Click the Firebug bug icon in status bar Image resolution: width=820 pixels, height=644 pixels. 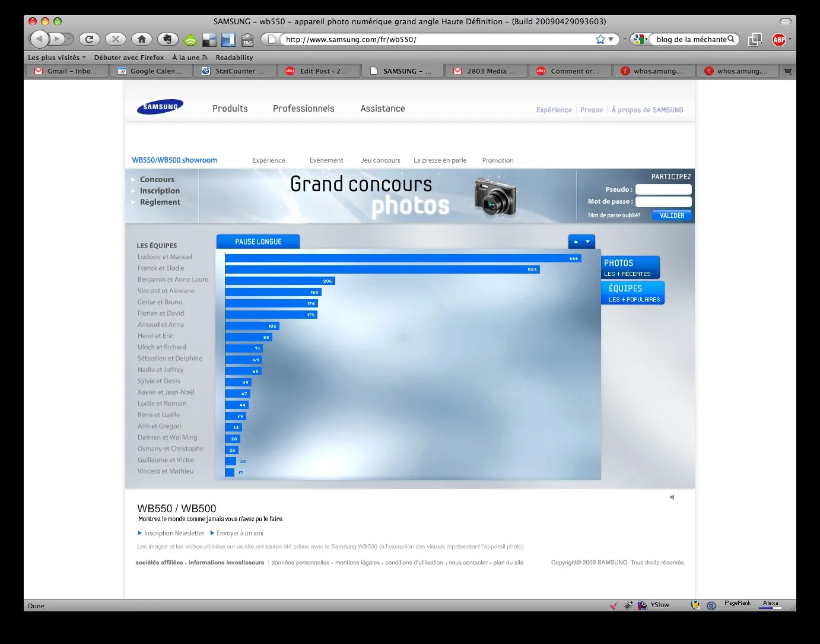(628, 605)
